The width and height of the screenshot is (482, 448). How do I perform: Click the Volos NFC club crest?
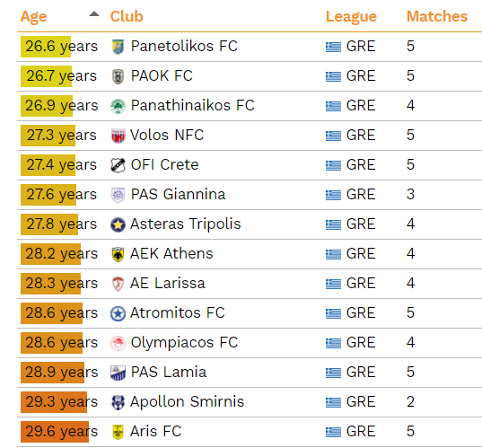coord(118,136)
